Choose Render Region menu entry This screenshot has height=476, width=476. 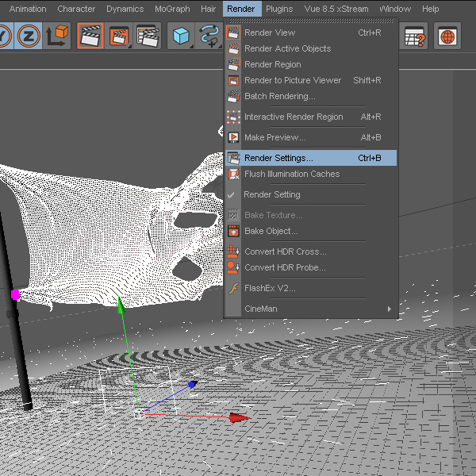(311, 64)
